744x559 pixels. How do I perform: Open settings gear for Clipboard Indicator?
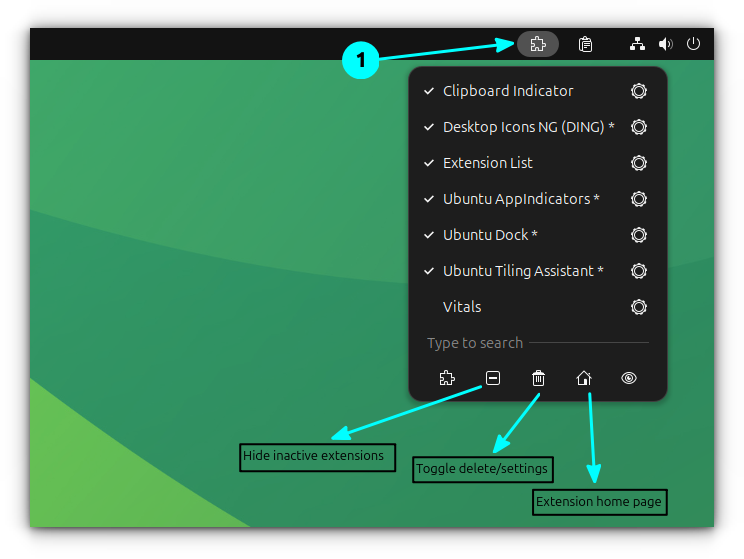coord(639,91)
